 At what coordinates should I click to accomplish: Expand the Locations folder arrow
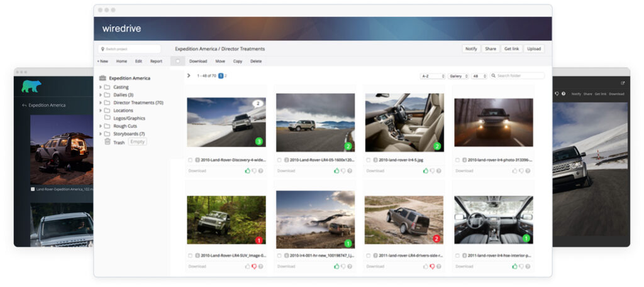100,111
